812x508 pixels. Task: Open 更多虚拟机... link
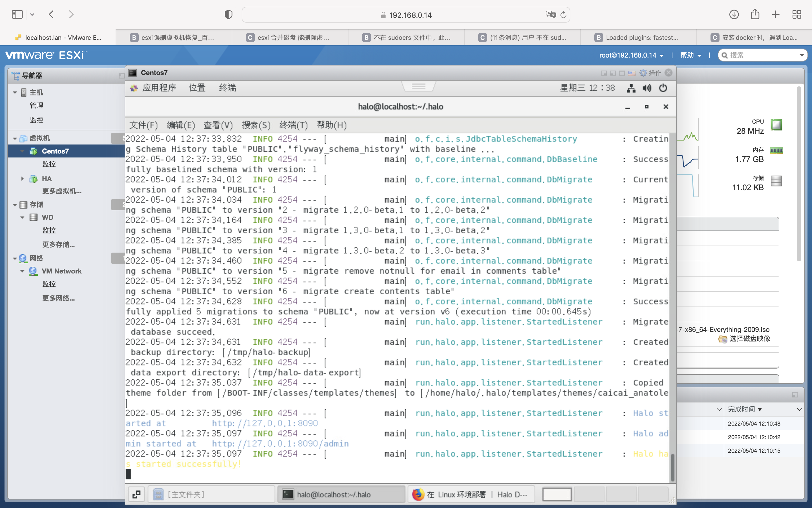(62, 191)
